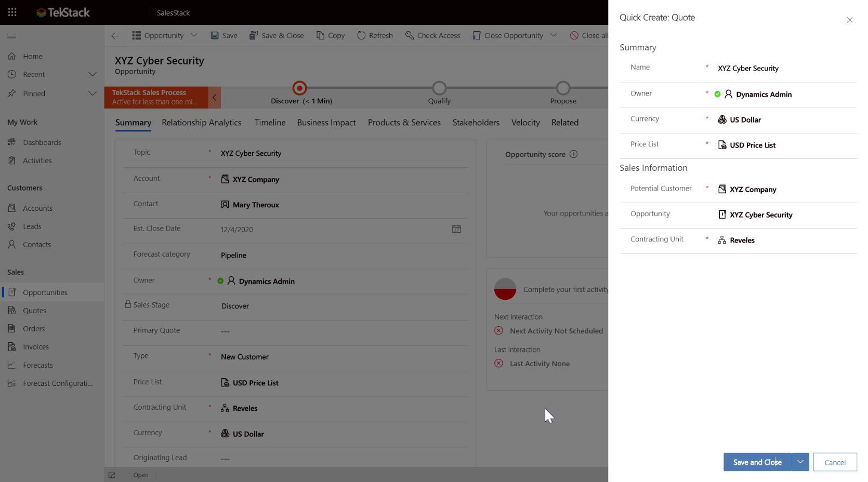The image size is (868, 482).
Task: Expand the Pinned section in sidebar
Action: [93, 94]
